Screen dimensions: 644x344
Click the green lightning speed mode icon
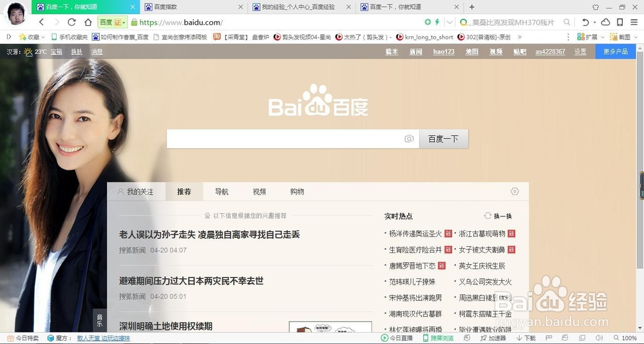point(437,22)
